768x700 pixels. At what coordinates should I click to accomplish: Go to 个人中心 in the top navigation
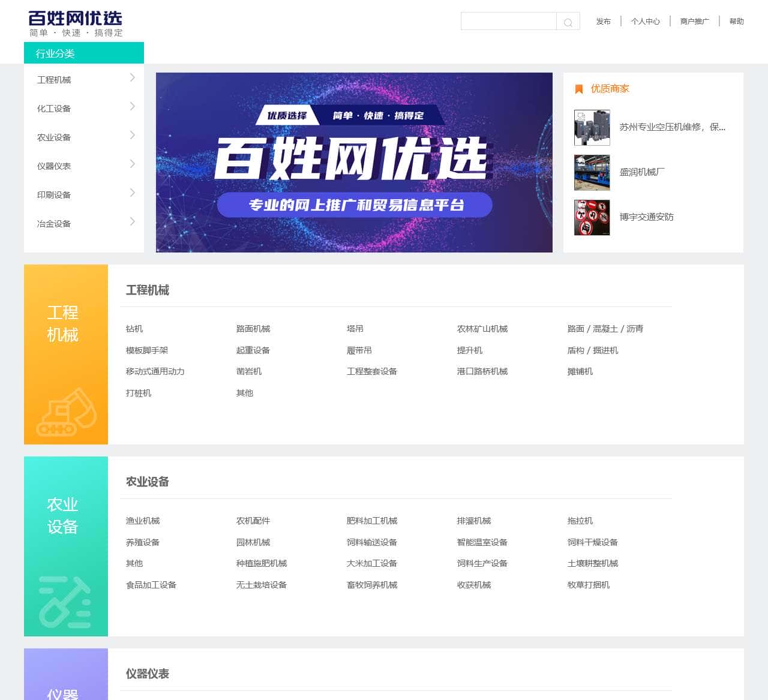tap(645, 22)
